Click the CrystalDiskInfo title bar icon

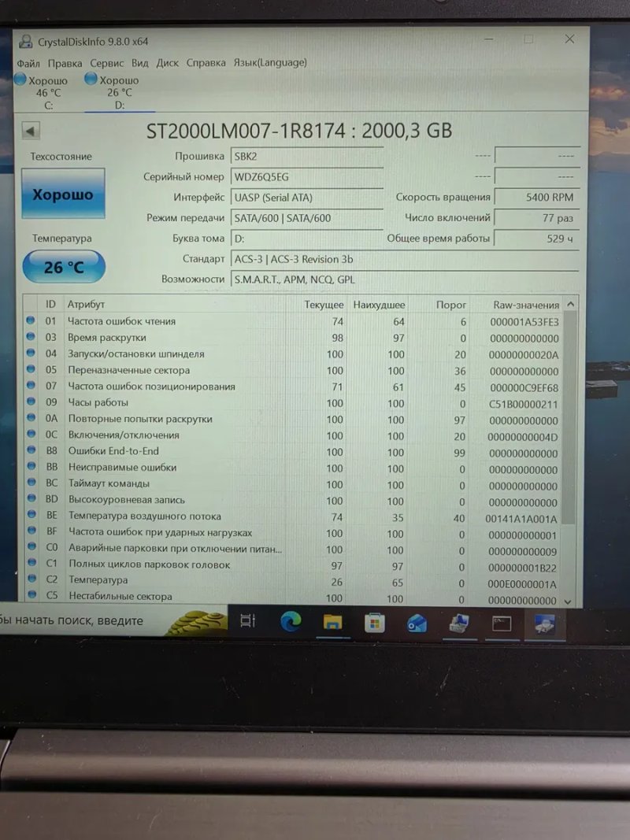[x=25, y=41]
